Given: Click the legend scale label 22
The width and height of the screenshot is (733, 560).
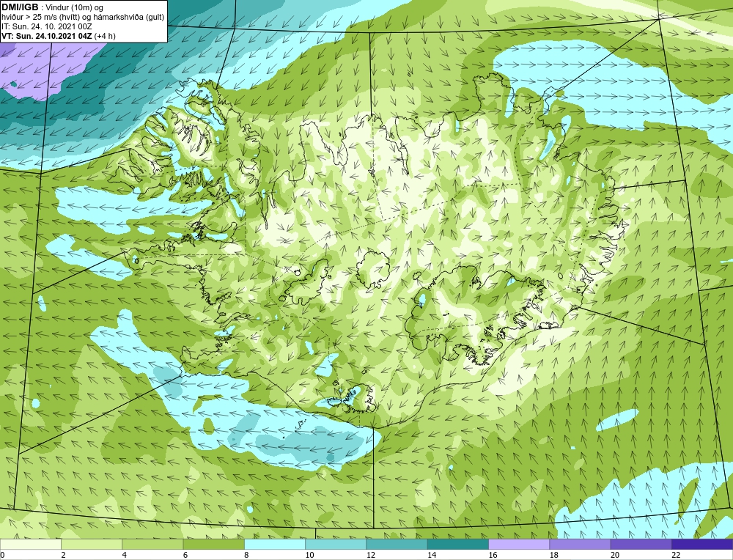Looking at the screenshot, I should pos(676,555).
